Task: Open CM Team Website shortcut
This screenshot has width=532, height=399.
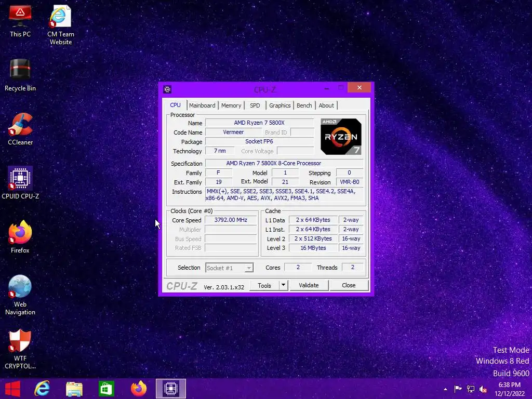Action: pos(60,24)
